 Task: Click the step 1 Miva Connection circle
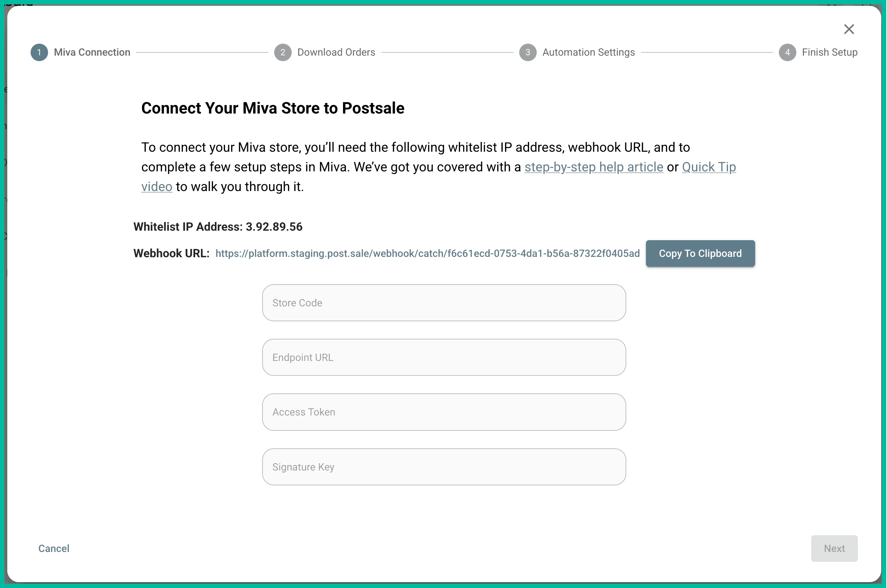click(39, 52)
